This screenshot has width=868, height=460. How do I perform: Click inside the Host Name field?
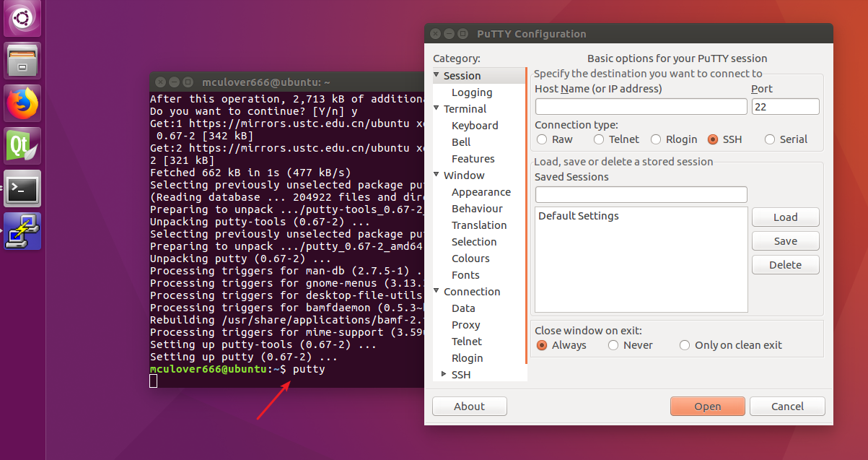(641, 106)
